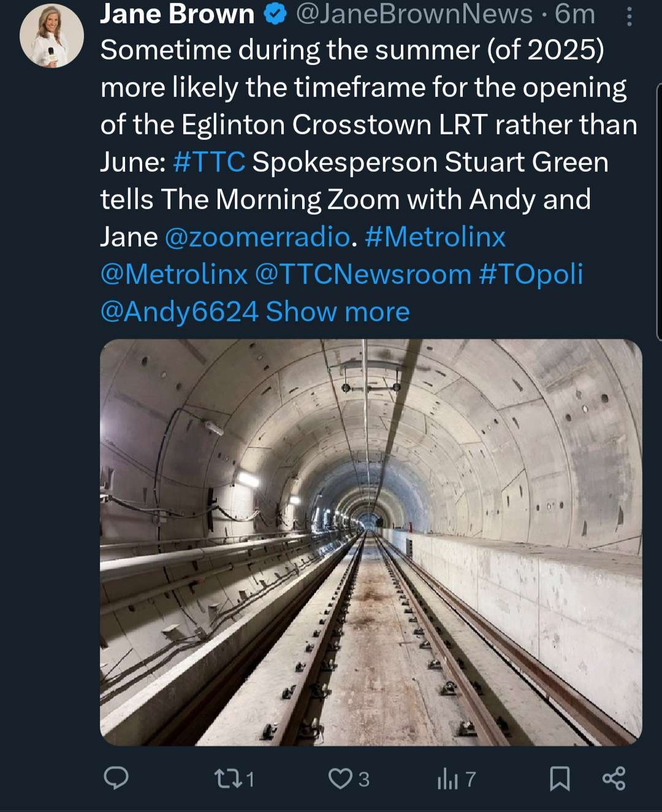Viewport: 662px width, 812px height.
Task: Expand tweet text with Show more
Action: (x=338, y=312)
